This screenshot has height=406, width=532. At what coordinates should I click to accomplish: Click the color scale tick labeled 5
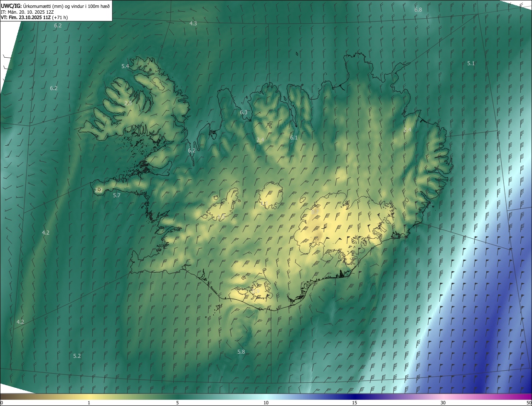177,403
